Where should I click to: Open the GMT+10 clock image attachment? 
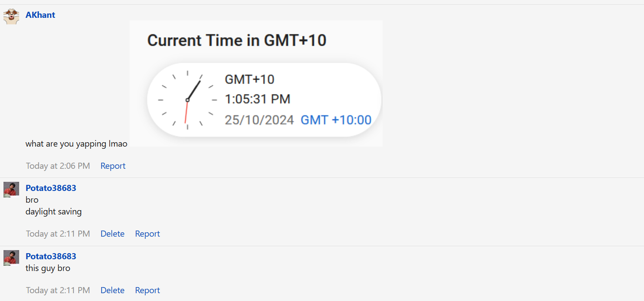click(x=256, y=84)
